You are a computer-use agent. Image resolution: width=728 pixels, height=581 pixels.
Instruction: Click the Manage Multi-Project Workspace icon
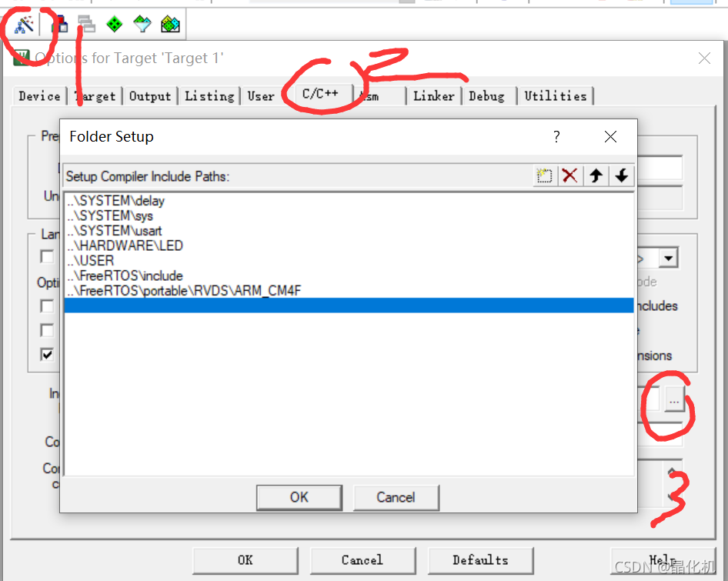pyautogui.click(x=86, y=24)
